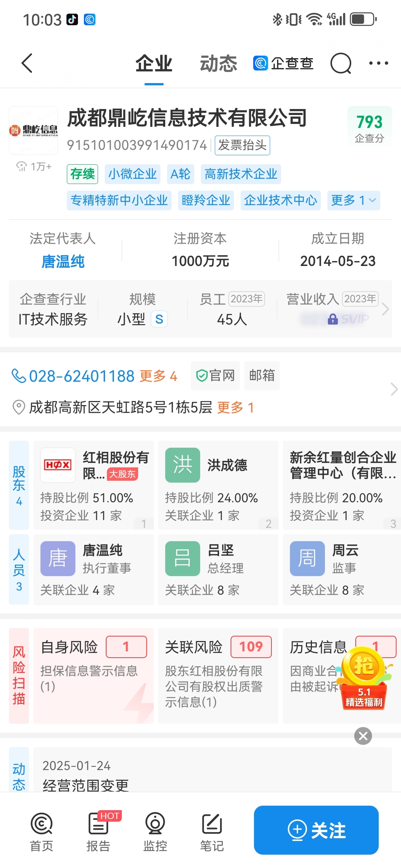This screenshot has height=868, width=401.
Task: Open 周云 supervisor avatar
Action: [307, 558]
